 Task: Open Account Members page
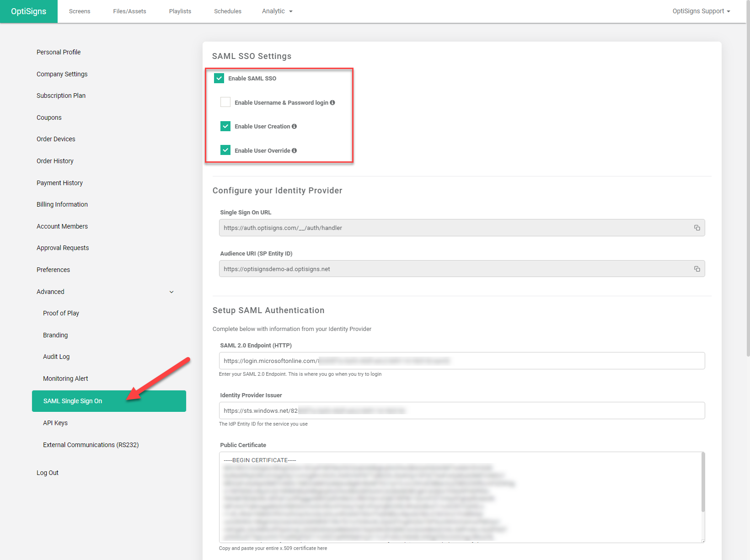pos(62,226)
